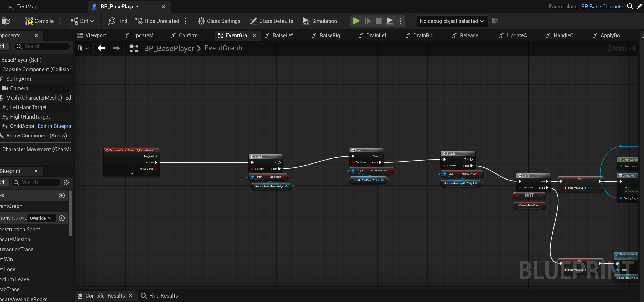Open the Find Results tab

[160, 296]
